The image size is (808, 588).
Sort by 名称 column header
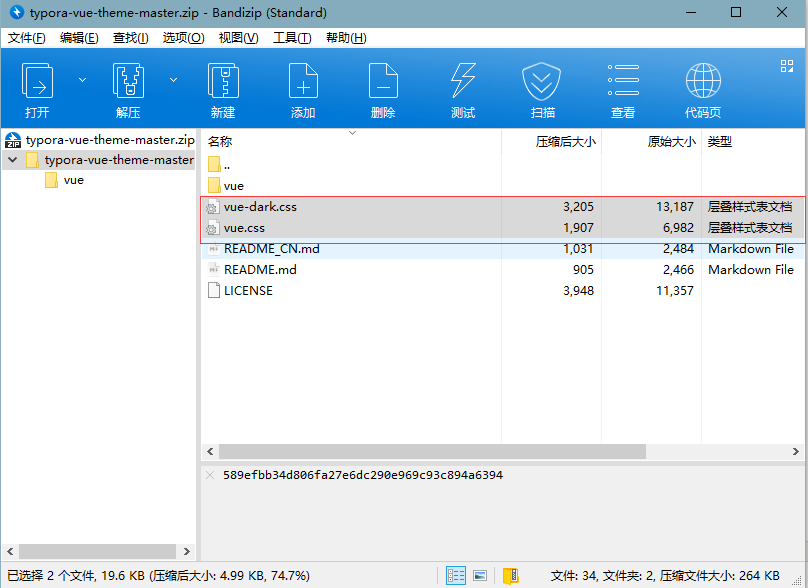220,142
